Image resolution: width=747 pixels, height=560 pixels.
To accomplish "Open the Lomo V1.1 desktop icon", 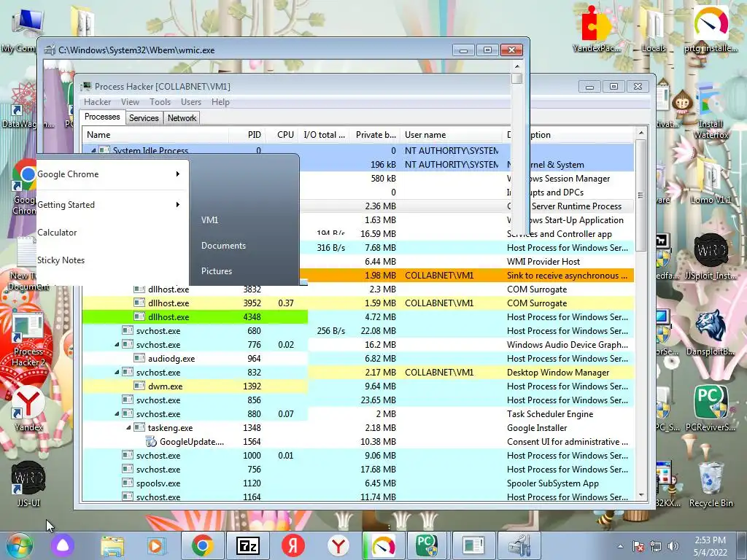I will (711, 181).
